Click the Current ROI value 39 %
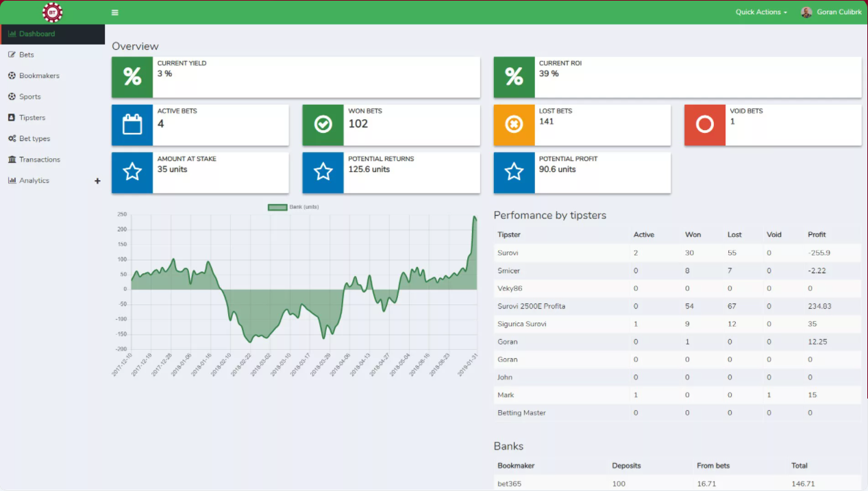Viewport: 868px width, 491px height. [549, 74]
